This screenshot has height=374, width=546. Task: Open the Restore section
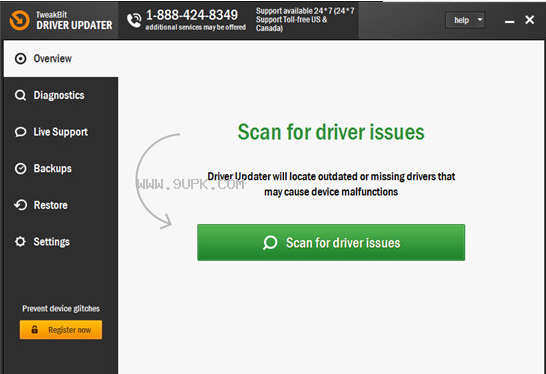point(61,205)
